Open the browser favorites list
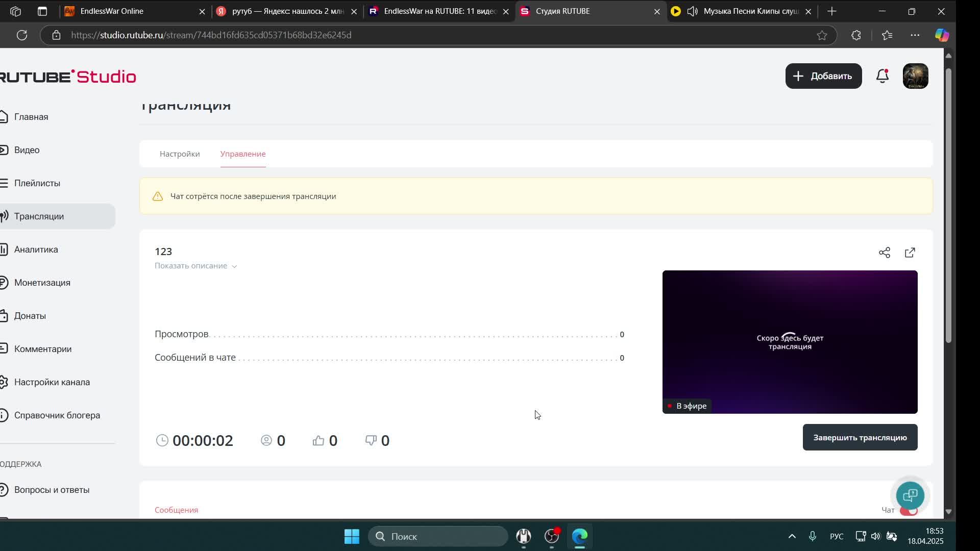This screenshot has height=551, width=980. [x=887, y=35]
